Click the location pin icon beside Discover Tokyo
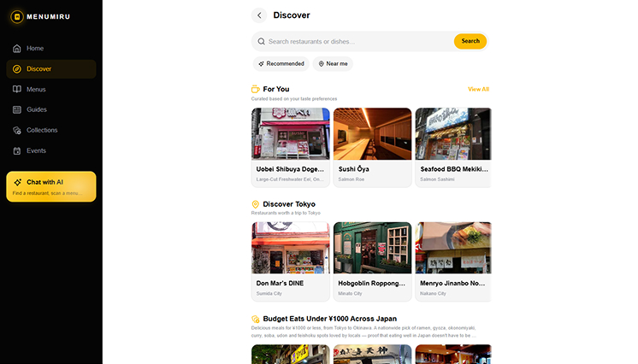Screen dimensions: 638x364 point(256,204)
